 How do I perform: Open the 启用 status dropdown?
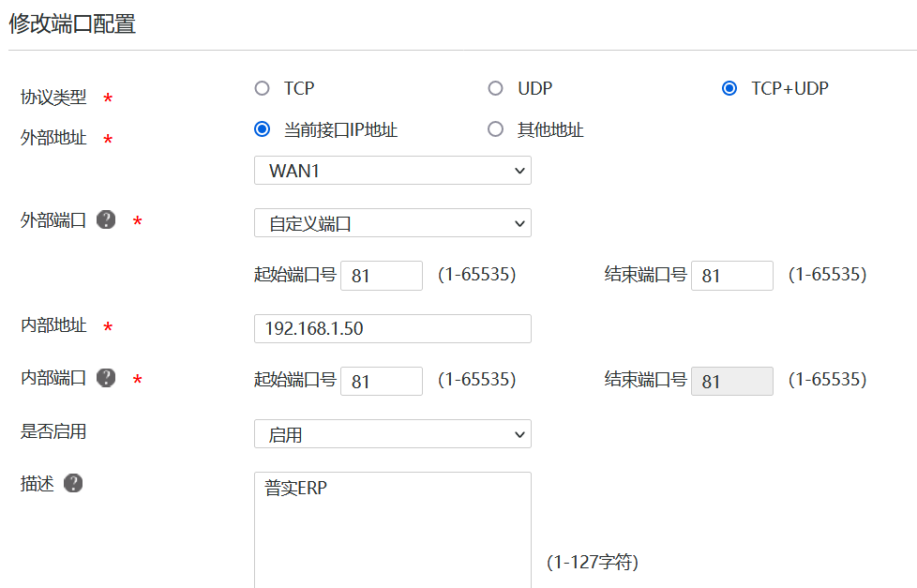[392, 434]
